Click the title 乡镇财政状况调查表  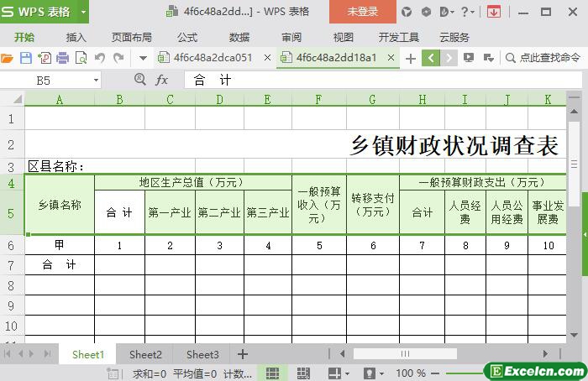click(x=454, y=145)
